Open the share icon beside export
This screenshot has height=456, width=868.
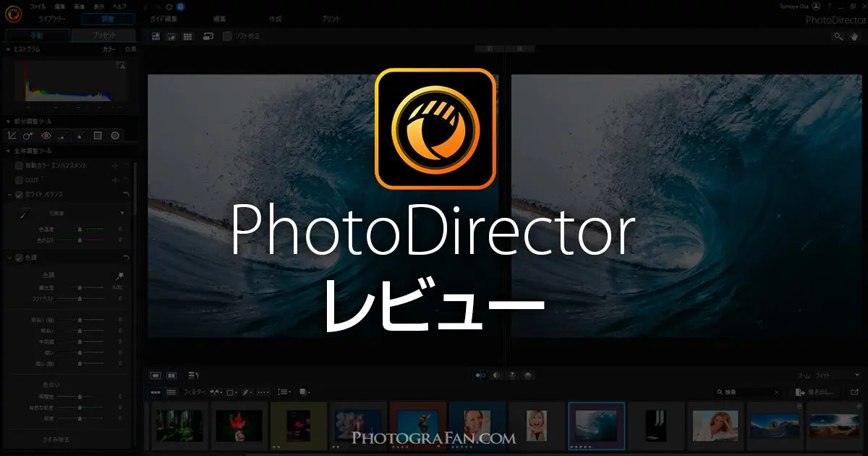coord(855,392)
